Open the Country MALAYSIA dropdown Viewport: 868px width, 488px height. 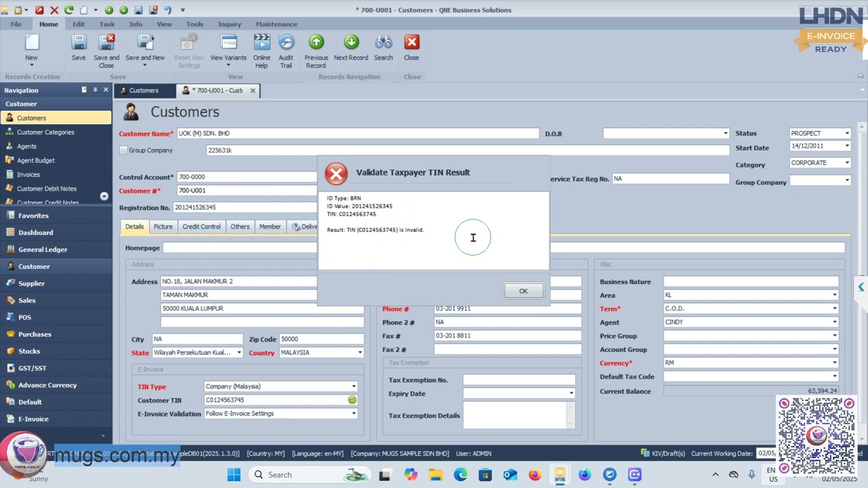click(x=360, y=352)
